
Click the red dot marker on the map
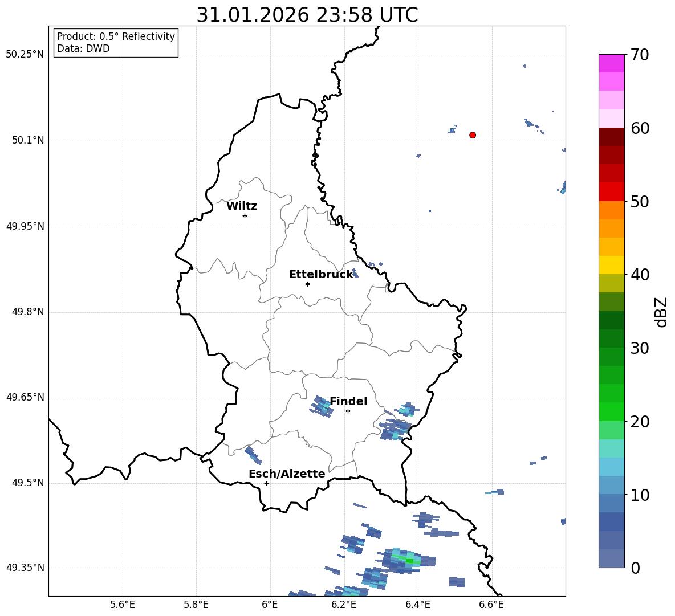(x=473, y=135)
